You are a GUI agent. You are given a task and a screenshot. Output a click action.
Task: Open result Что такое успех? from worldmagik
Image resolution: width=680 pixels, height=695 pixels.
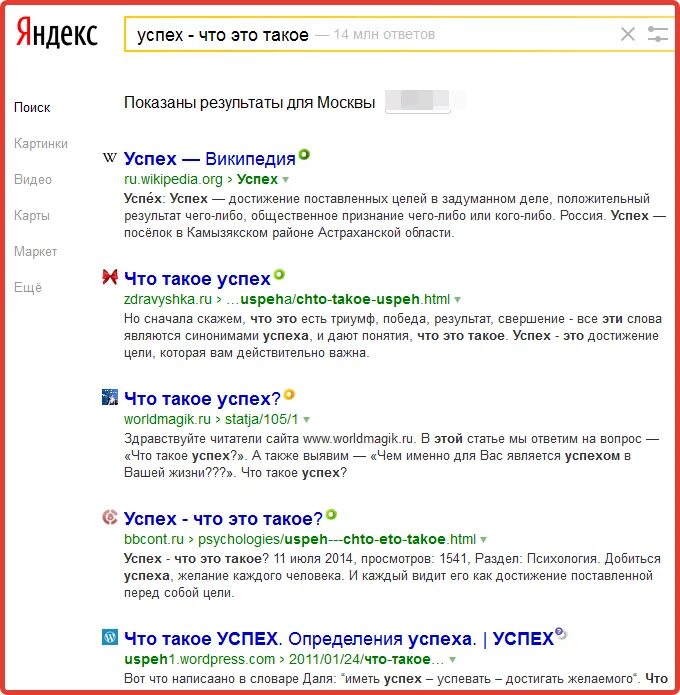(x=203, y=398)
